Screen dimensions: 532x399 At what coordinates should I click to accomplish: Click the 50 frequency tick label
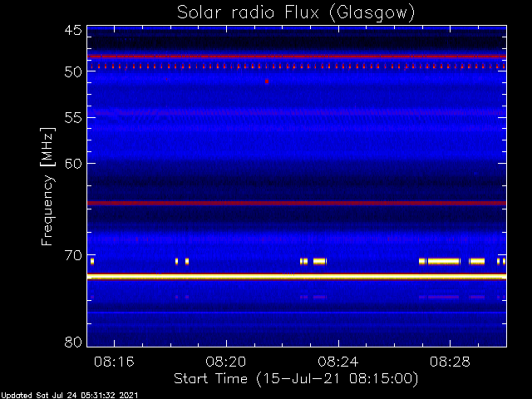(73, 71)
